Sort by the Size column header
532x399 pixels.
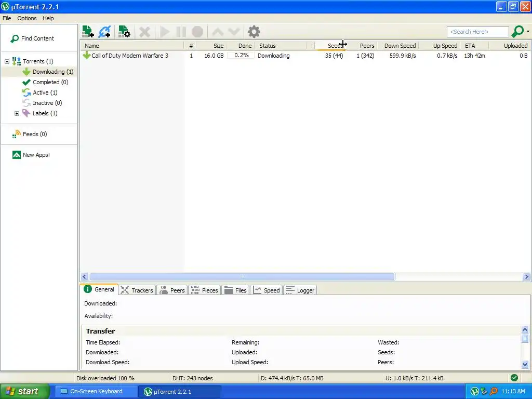(211, 46)
